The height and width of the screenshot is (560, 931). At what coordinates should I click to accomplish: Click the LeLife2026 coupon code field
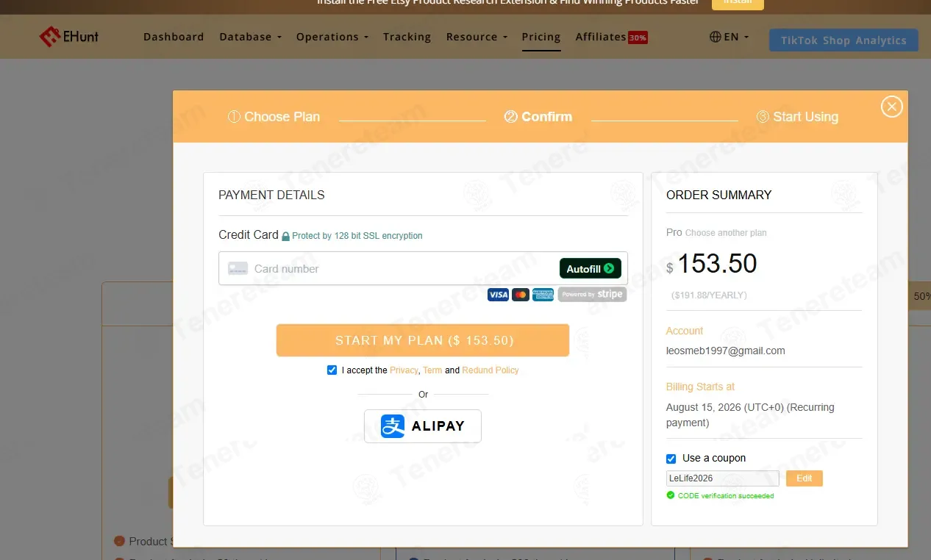click(x=722, y=478)
